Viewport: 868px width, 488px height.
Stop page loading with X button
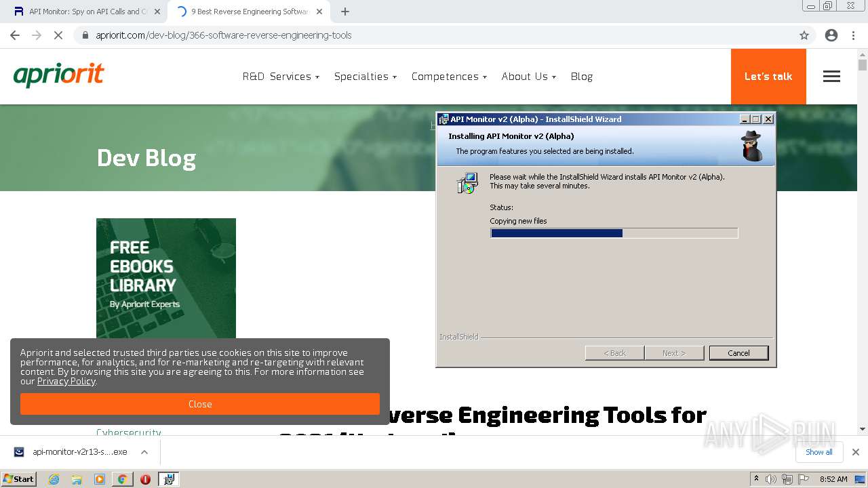58,35
